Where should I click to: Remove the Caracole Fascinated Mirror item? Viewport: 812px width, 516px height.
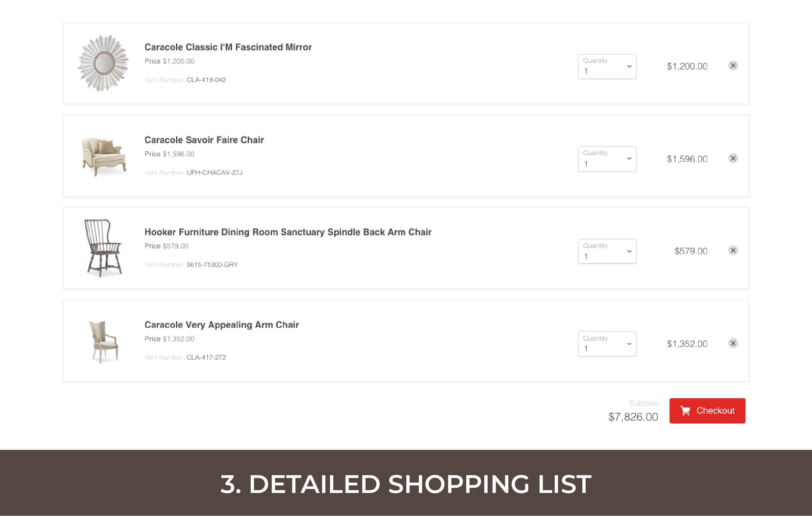point(733,65)
